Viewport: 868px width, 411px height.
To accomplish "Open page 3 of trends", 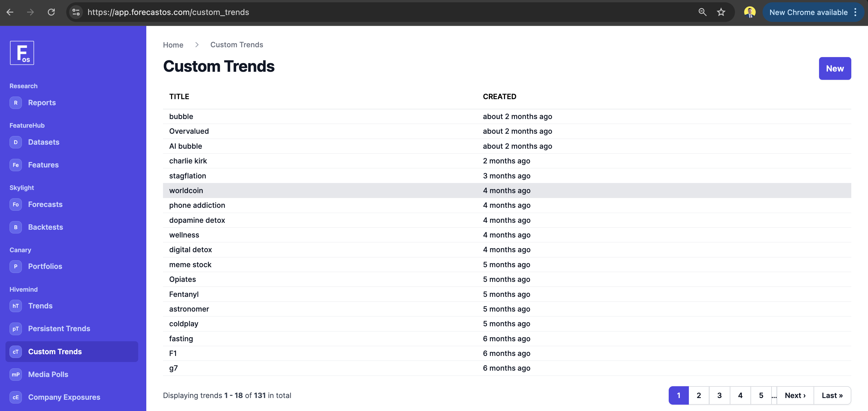I will tap(719, 395).
